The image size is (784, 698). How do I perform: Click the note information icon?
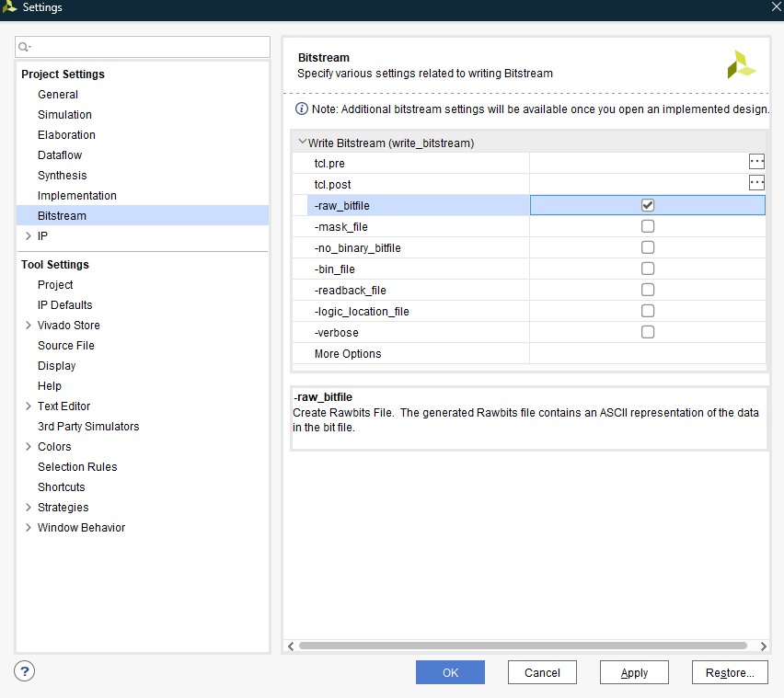pyautogui.click(x=302, y=109)
